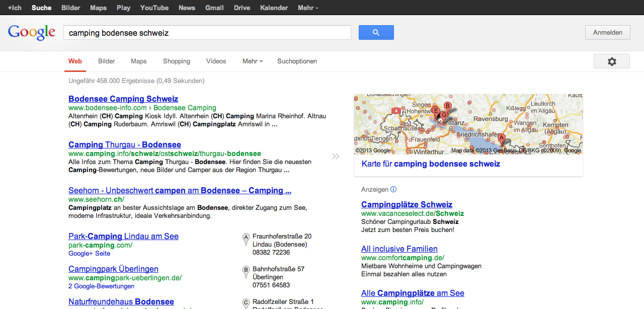Open the Bodensee Camping Schweiz result
Image resolution: width=644 pixels, height=309 pixels.
click(123, 99)
